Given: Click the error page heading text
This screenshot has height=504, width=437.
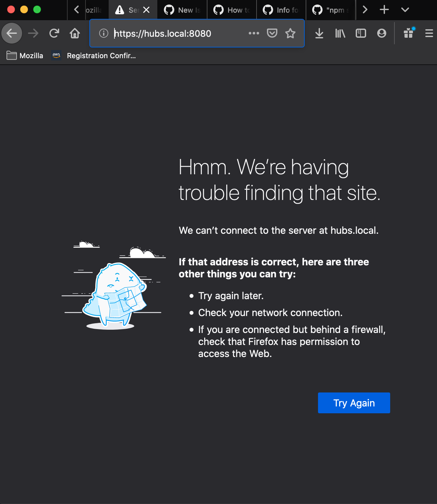Looking at the screenshot, I should tap(279, 180).
